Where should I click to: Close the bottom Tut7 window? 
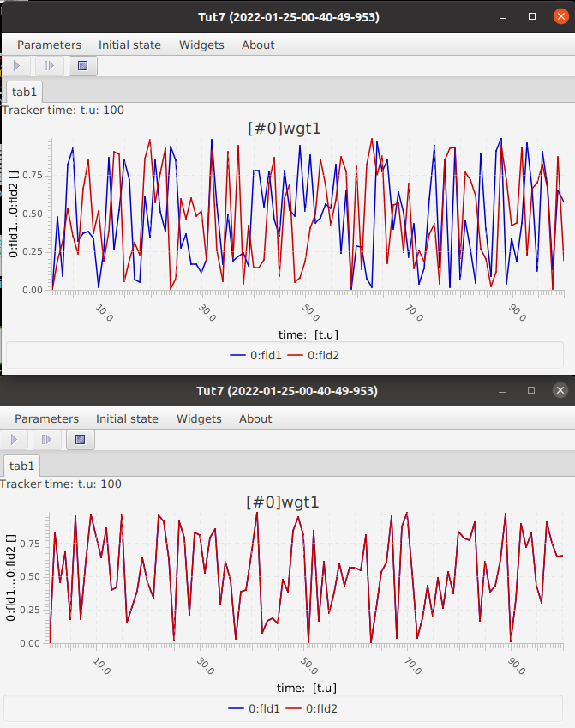tap(560, 390)
